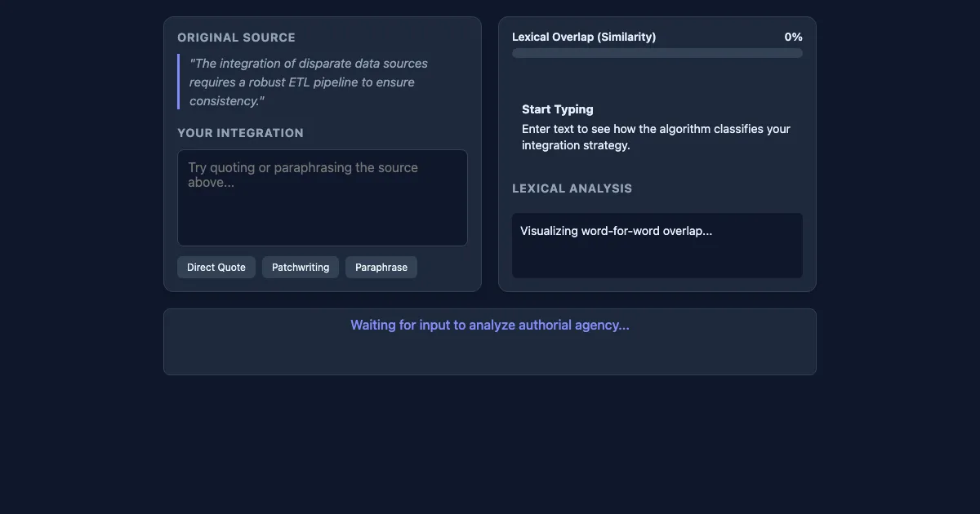Viewport: 980px width, 514px height.
Task: Click the original source quotation text
Action: coord(309,82)
